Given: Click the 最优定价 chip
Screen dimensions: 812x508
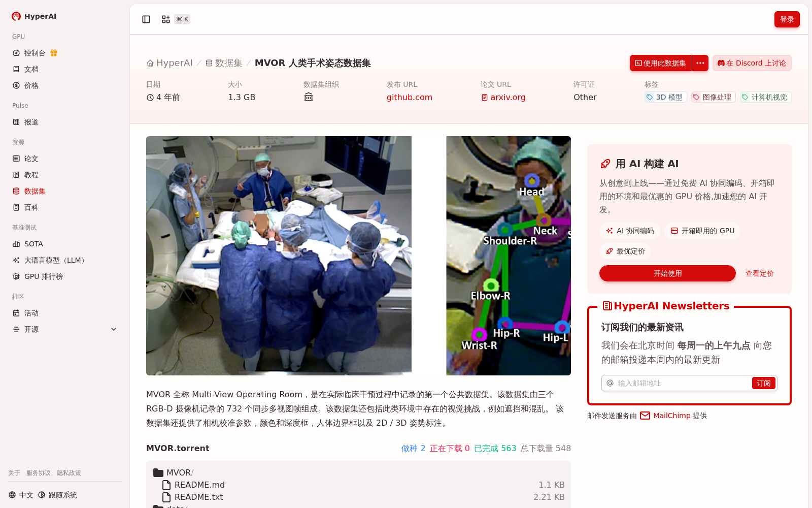Looking at the screenshot, I should tap(625, 251).
